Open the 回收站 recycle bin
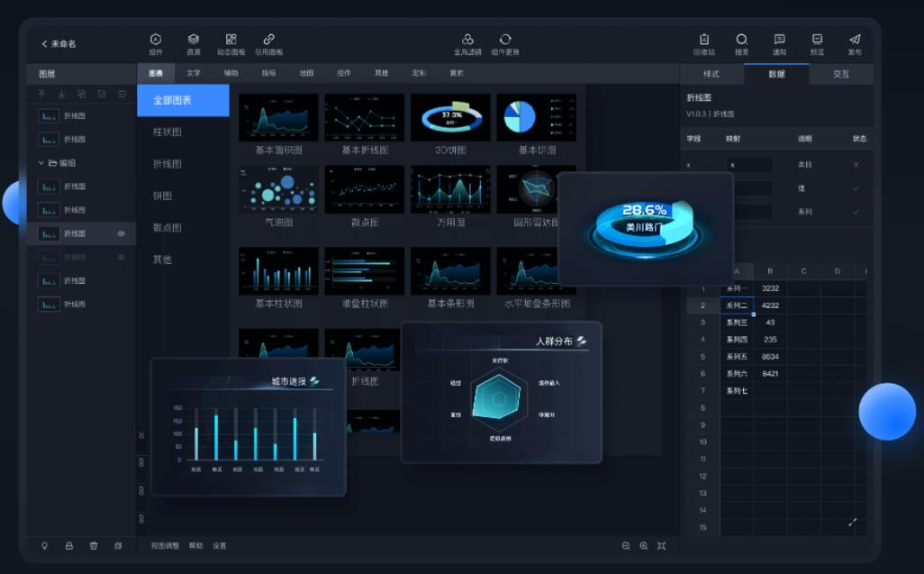Screen dimensions: 924x574 [704, 40]
